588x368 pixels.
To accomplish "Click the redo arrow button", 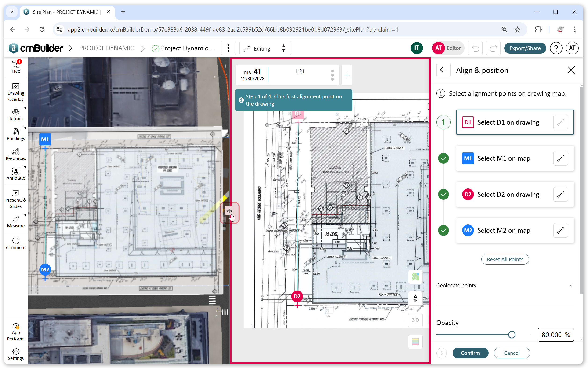I will click(493, 48).
